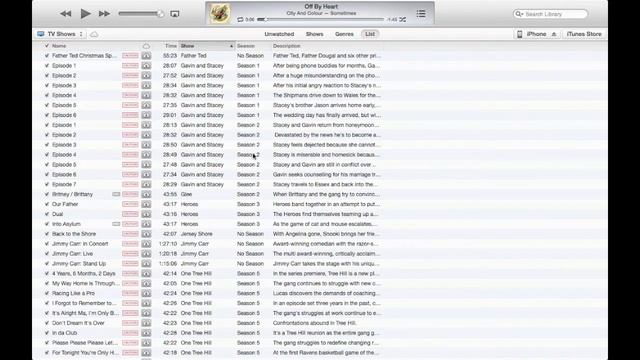
Task: Click cloud icon for Jimmy Carr: Live
Action: click(146, 253)
